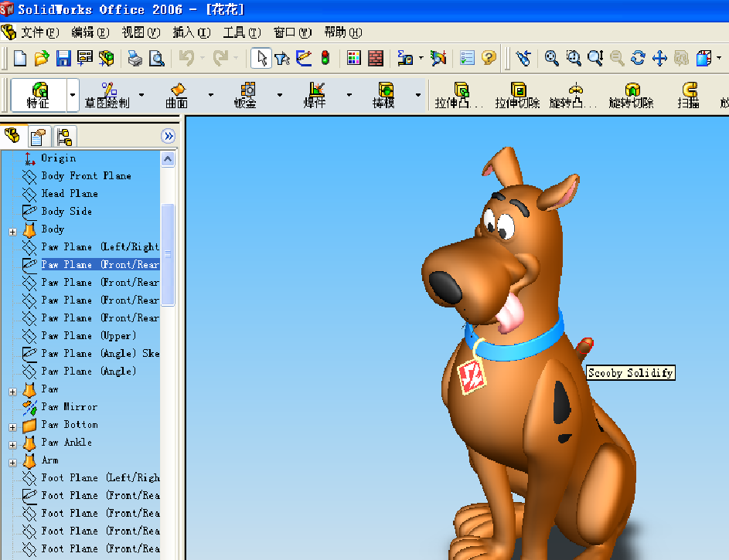Viewport: 729px width, 560px height.
Task: Open the 窗口(W) menu
Action: (292, 32)
